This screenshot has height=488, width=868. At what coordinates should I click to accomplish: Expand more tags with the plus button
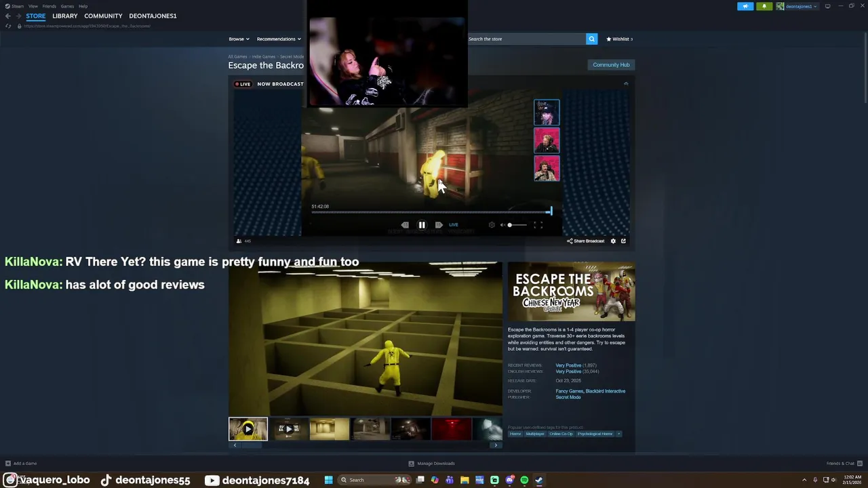(x=618, y=434)
